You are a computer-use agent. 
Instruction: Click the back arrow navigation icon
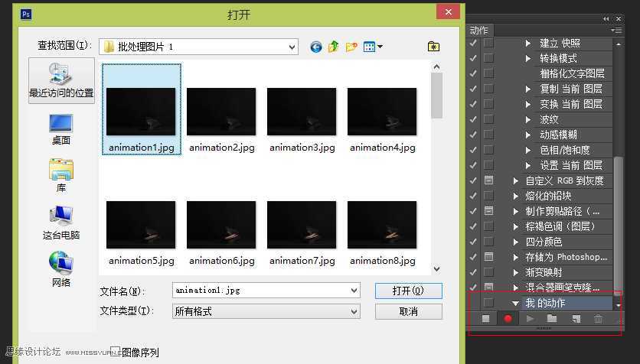pos(315,47)
